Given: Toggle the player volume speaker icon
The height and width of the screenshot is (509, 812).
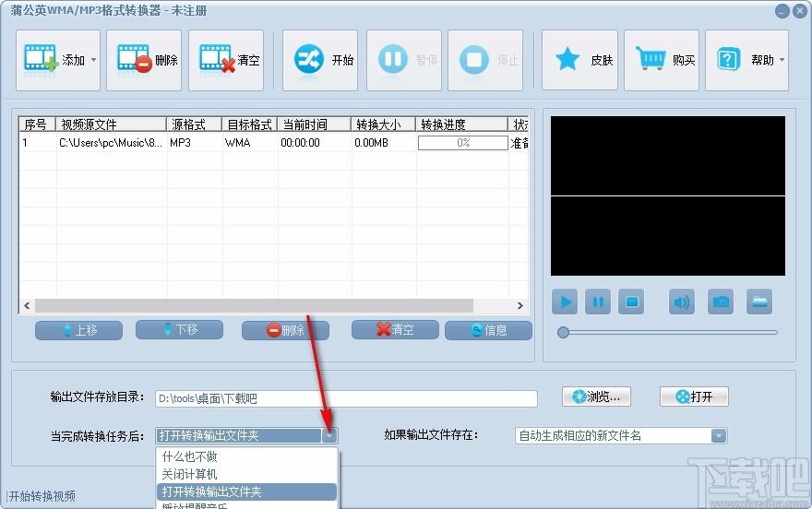Looking at the screenshot, I should 682,302.
